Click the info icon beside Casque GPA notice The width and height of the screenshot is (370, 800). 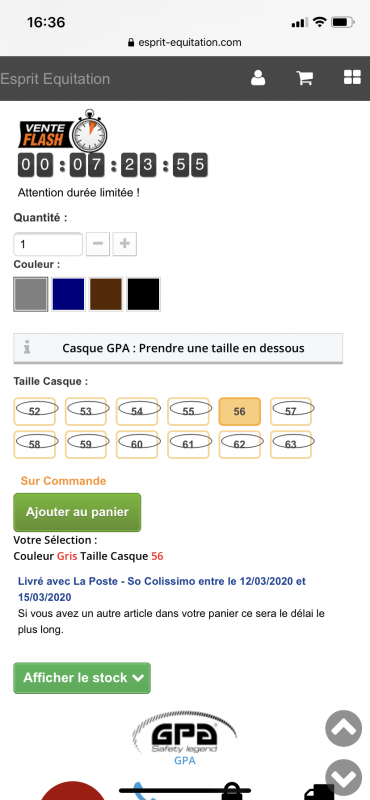[x=27, y=348]
